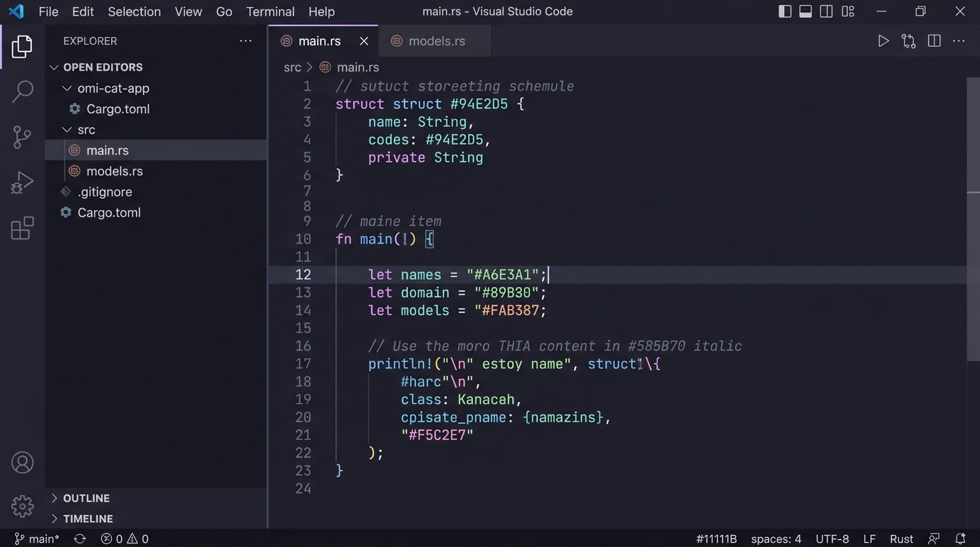Run the Rust file with play icon
The image size is (980, 547).
883,41
